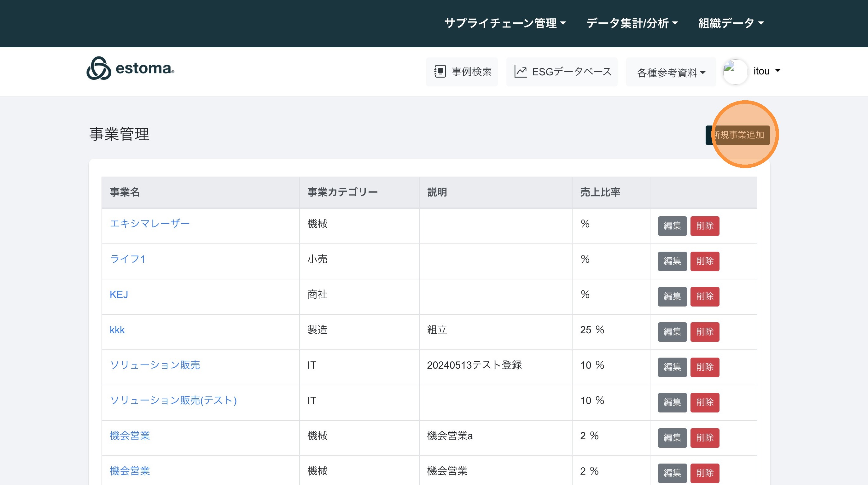Click the 新規事業追加 button
Screen dimensions: 868x485
coord(737,135)
